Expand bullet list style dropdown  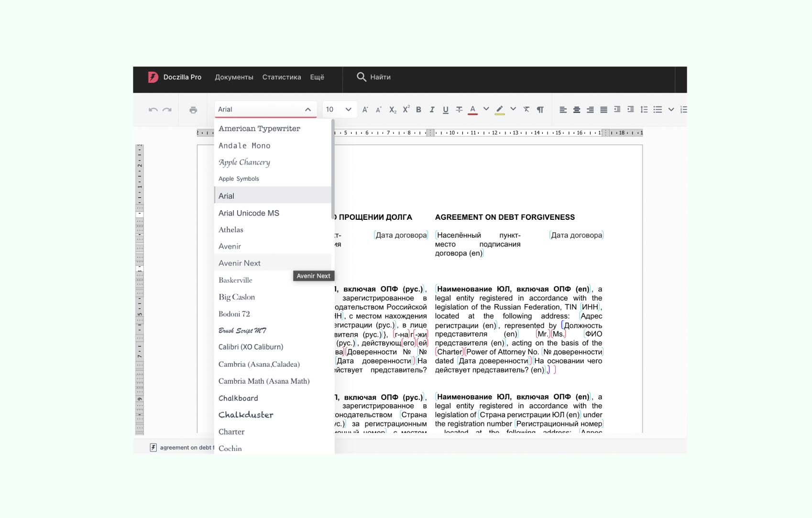pos(671,109)
